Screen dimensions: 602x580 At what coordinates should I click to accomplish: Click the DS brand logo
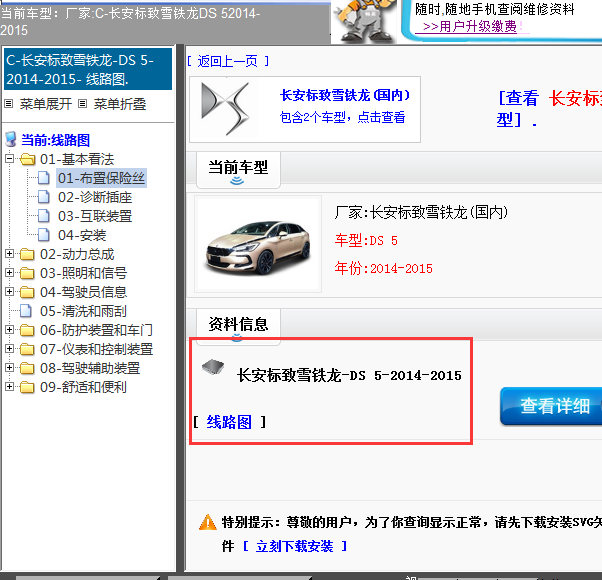[x=225, y=109]
